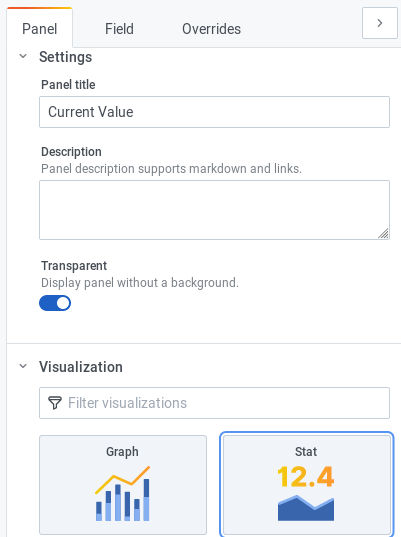Open the Overrides tab
This screenshot has height=537, width=401.
(211, 29)
